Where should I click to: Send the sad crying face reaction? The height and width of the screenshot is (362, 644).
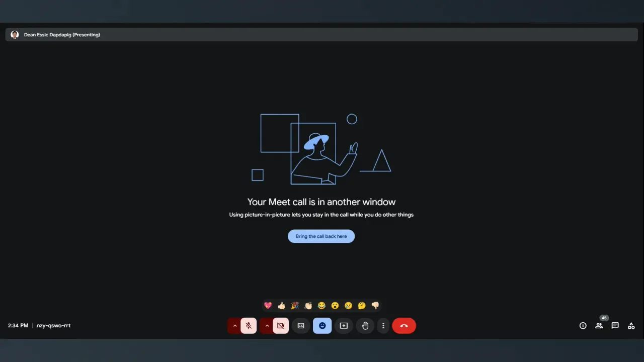pos(348,306)
